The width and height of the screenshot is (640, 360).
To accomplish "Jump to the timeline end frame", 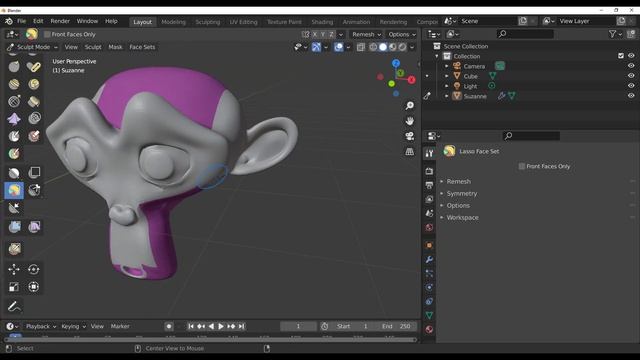I will pos(242,326).
